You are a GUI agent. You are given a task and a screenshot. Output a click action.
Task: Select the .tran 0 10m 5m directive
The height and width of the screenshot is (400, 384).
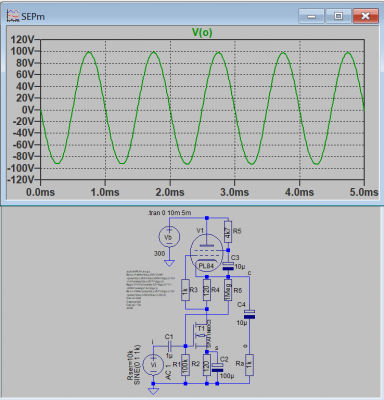pyautogui.click(x=169, y=213)
